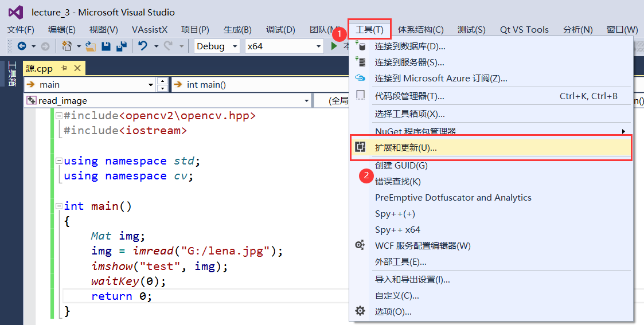
Task: Open the 工具箱 side panel tab
Action: coord(12,73)
